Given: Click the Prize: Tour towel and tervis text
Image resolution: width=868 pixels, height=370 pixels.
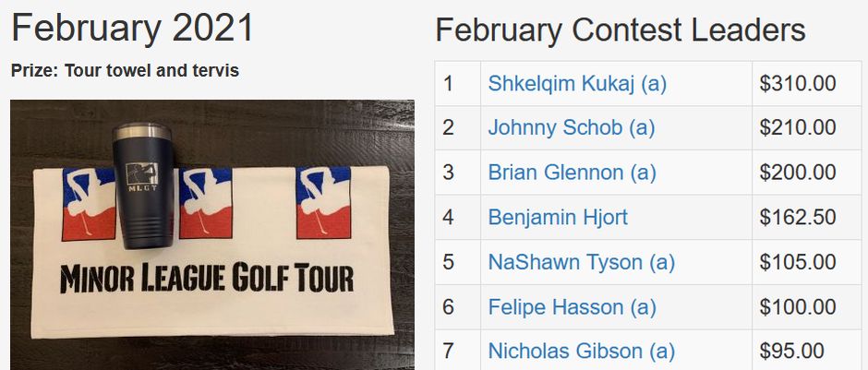Looking at the screenshot, I should point(125,71).
